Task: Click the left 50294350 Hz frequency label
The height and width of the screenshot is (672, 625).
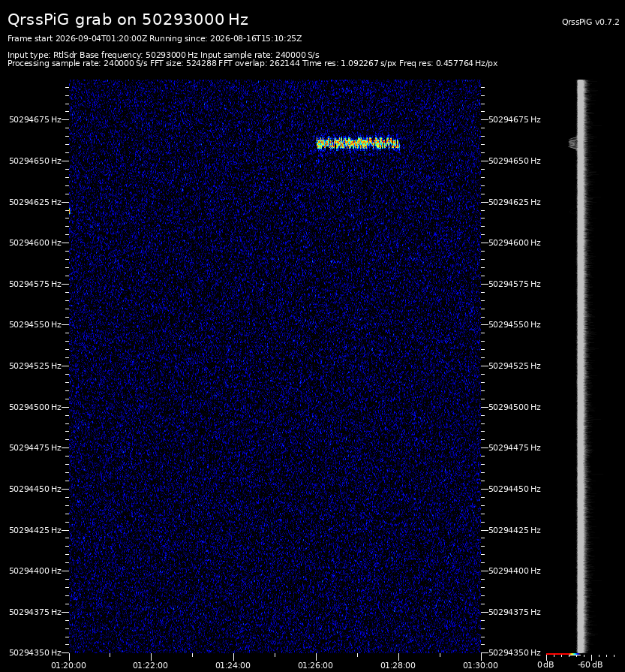Action: coord(35,652)
